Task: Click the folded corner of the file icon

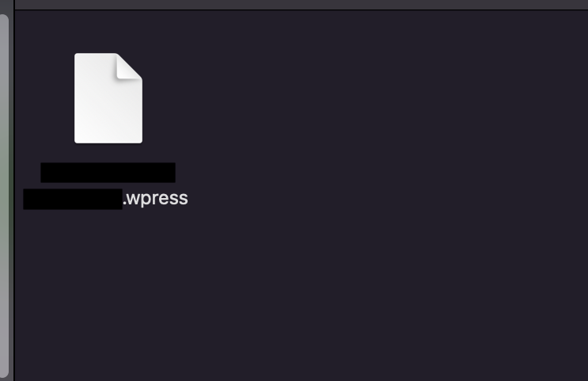Action: pos(129,66)
